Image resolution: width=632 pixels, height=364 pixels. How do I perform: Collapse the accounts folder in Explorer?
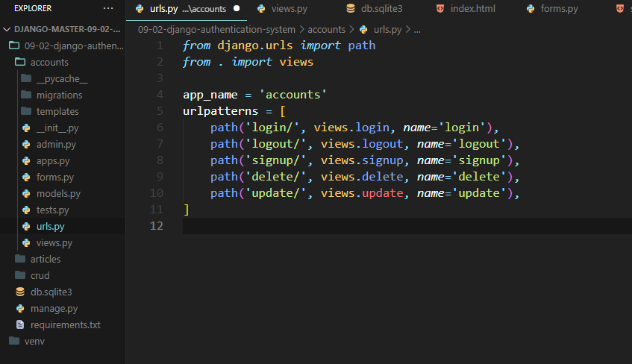pyautogui.click(x=63, y=62)
